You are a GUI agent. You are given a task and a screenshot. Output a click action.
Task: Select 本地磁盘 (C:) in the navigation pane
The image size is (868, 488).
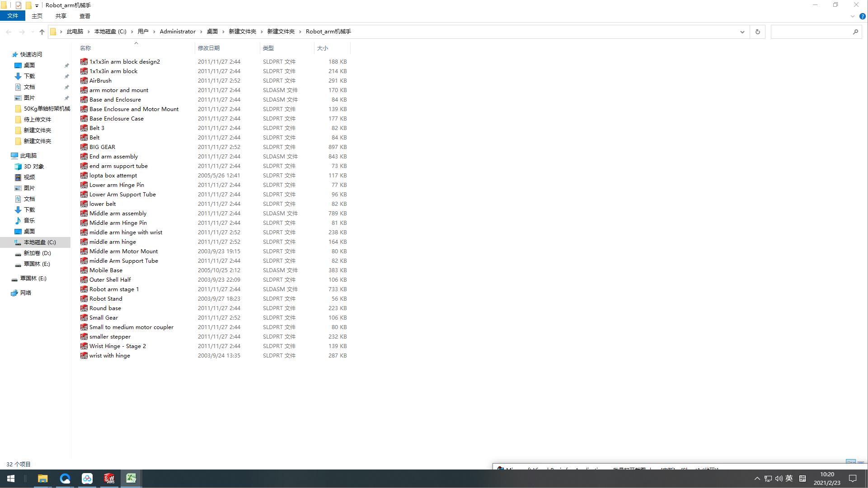[40, 242]
